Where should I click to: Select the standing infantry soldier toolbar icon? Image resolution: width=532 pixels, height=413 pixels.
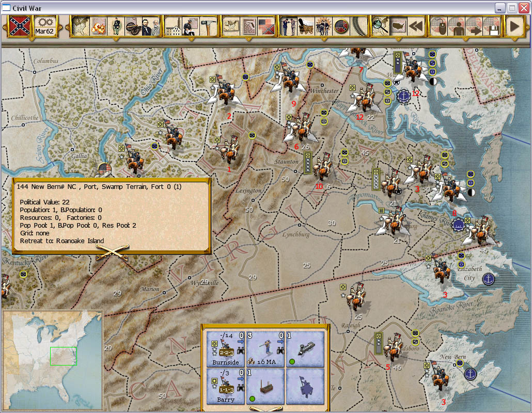[x=116, y=26]
